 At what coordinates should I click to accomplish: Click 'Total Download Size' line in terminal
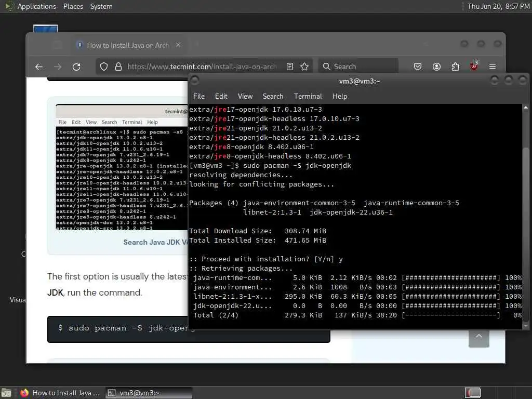point(258,231)
